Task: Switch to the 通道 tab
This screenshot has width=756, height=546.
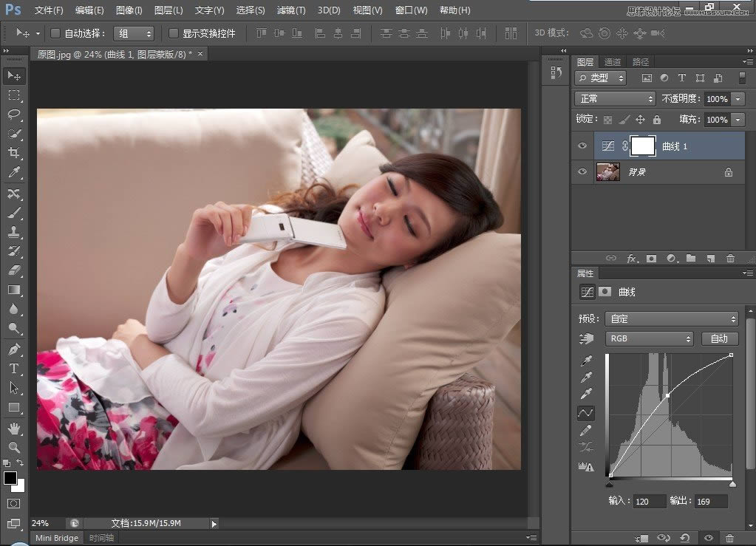Action: coord(613,62)
